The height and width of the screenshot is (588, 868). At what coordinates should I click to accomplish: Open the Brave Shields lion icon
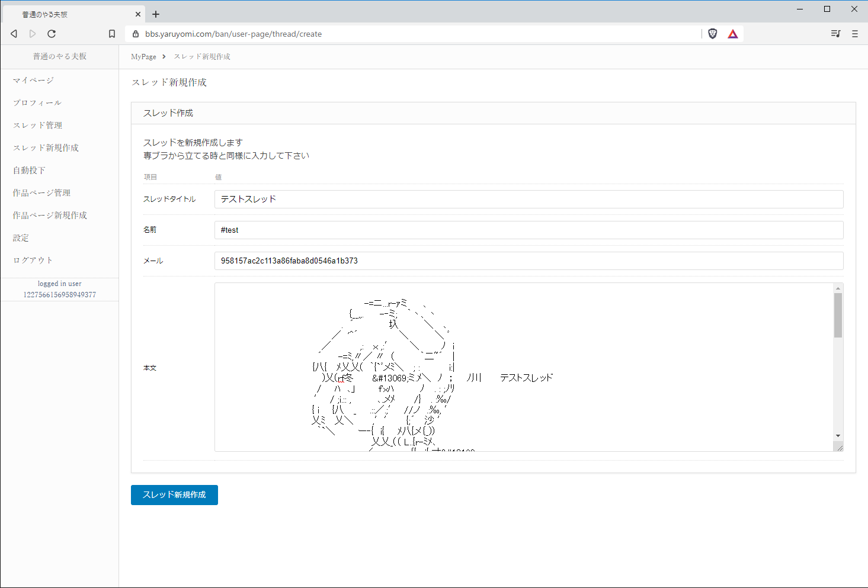pyautogui.click(x=713, y=34)
